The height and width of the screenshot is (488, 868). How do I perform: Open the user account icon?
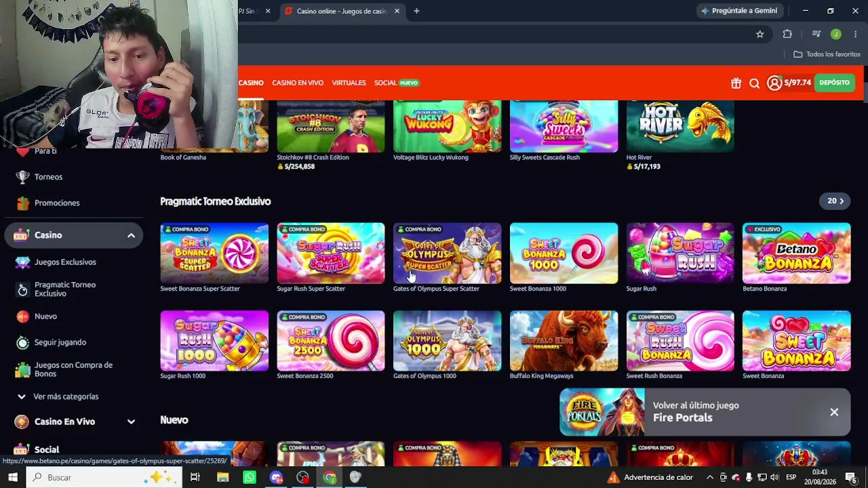pyautogui.click(x=774, y=83)
